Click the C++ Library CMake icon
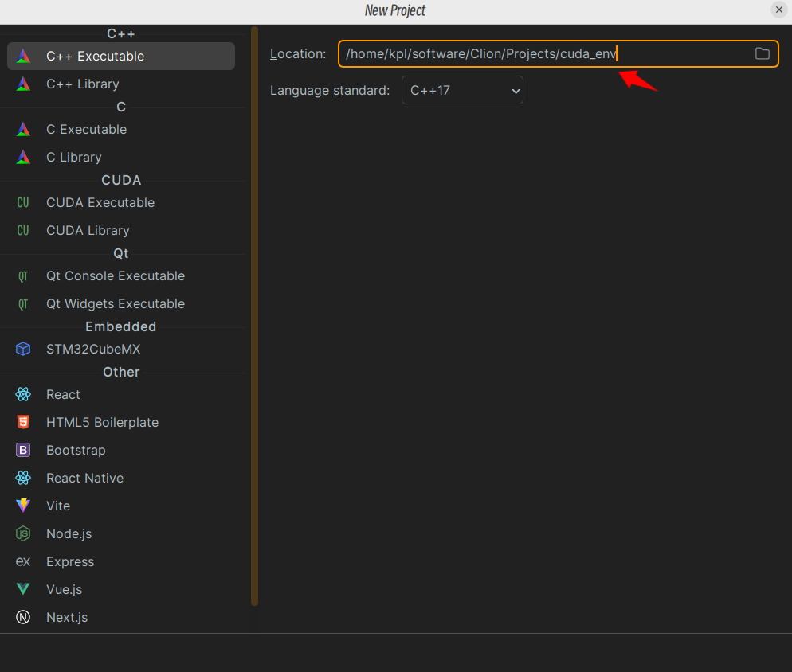 [x=23, y=84]
